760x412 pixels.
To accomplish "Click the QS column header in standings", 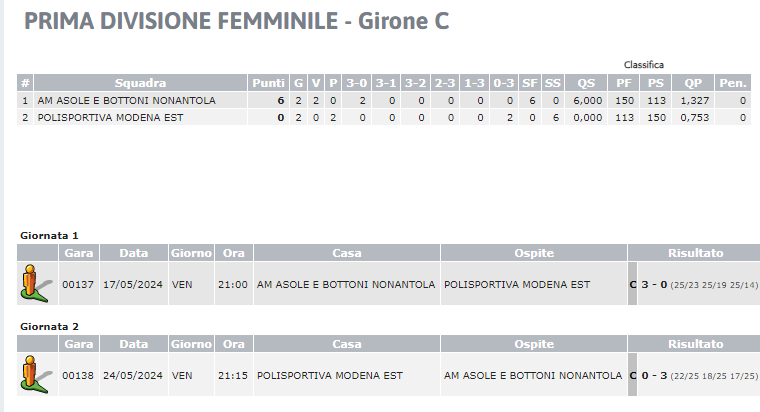I will click(586, 83).
